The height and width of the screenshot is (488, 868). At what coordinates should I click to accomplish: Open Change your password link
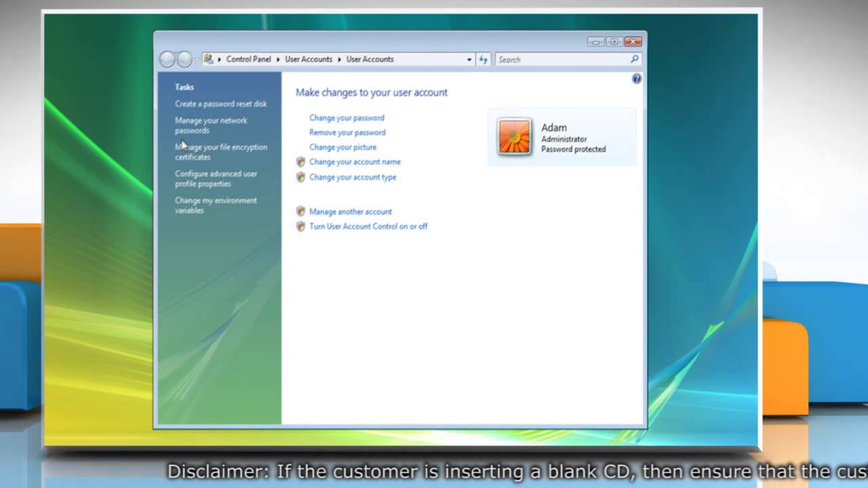[347, 118]
